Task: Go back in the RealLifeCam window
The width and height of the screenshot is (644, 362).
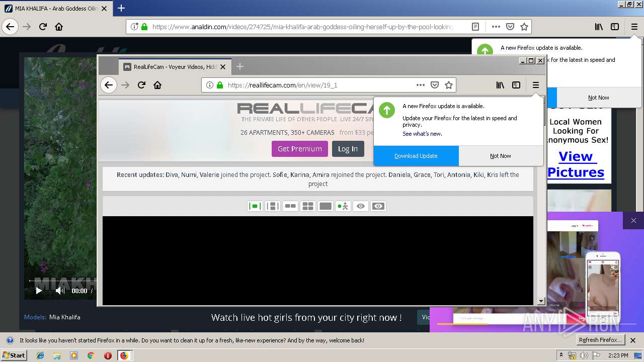Action: click(x=109, y=85)
